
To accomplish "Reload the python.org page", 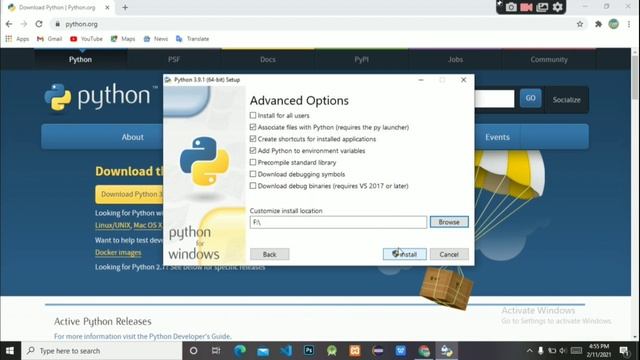I will (39, 24).
